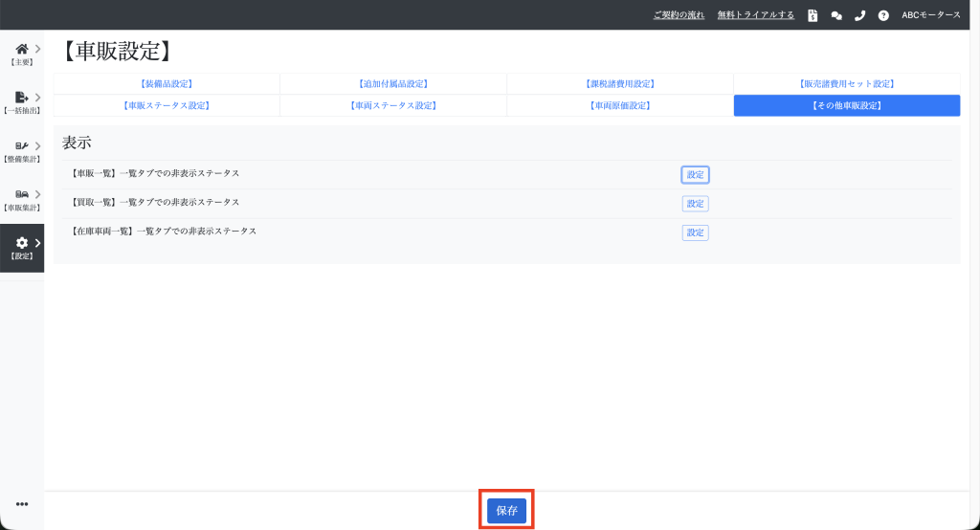The width and height of the screenshot is (980, 530).
Task: Click 設定 button for 在庫車両一覧 hidden status
Action: pyautogui.click(x=695, y=232)
